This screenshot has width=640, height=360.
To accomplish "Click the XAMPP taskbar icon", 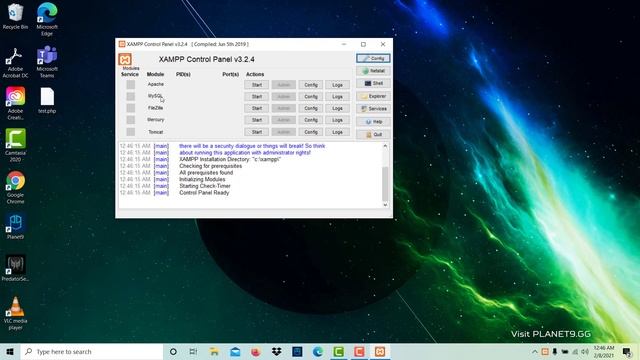I will point(380,351).
